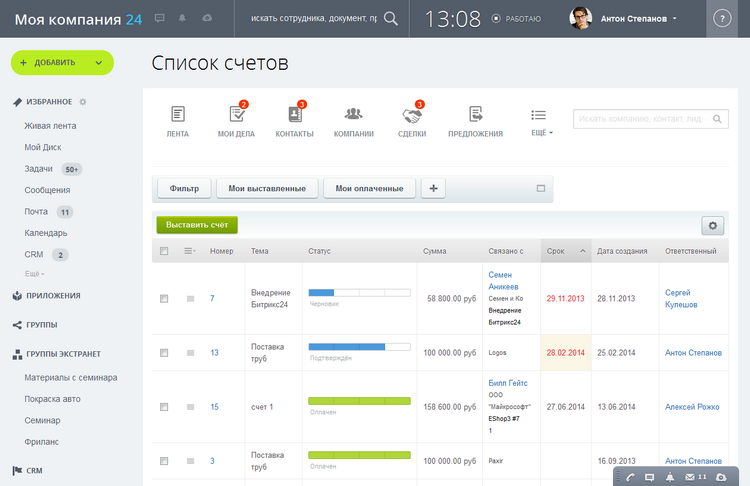Tick checkbox for invoice number 13
This screenshot has width=750, height=486.
pos(164,353)
